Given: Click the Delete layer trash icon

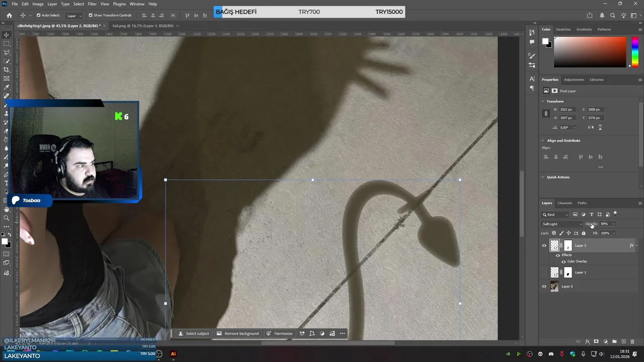Looking at the screenshot, I should (633, 341).
